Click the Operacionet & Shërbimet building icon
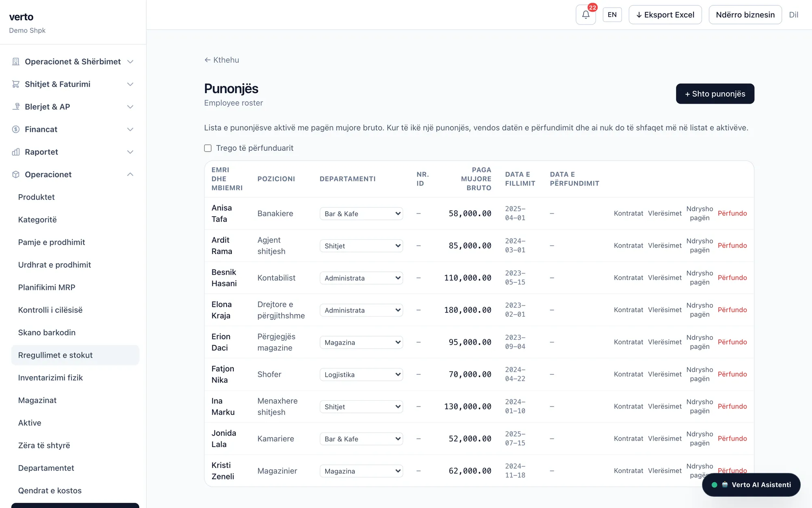Viewport: 812px width, 508px height. (x=16, y=62)
